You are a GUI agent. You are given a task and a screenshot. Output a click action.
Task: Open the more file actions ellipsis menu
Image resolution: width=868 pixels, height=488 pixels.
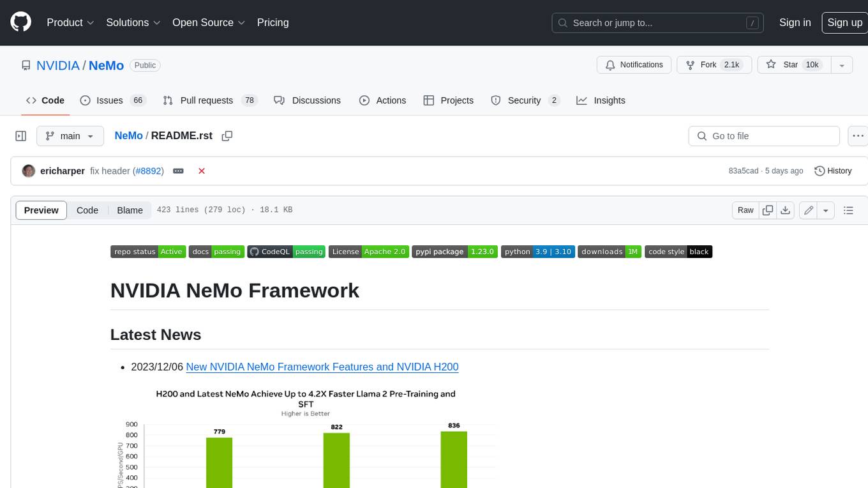858,136
